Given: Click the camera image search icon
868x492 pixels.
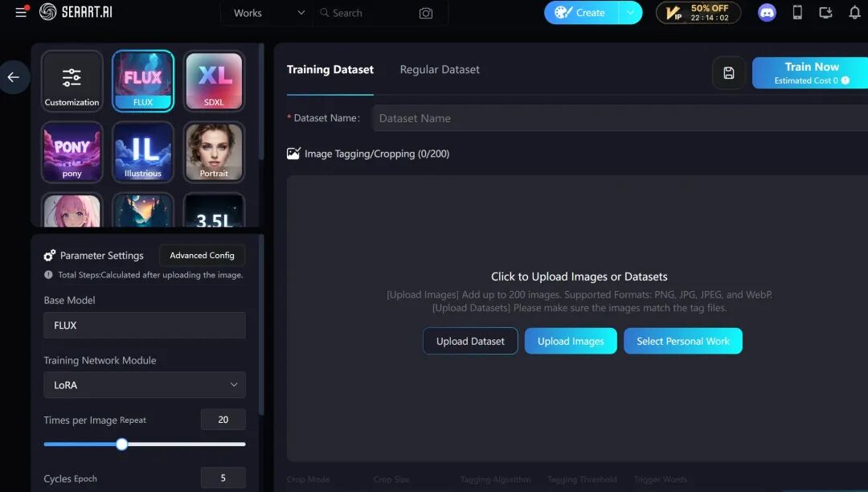Looking at the screenshot, I should [426, 13].
